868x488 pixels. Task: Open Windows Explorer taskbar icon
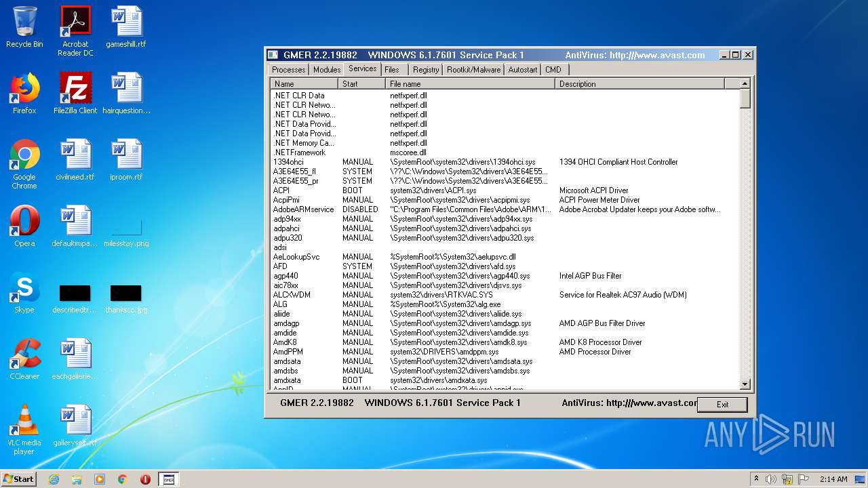tap(77, 479)
